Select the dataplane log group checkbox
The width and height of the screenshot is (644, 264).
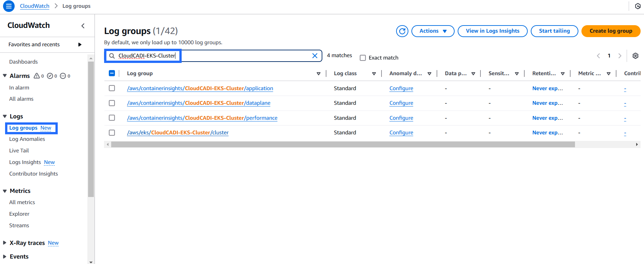pyautogui.click(x=112, y=103)
